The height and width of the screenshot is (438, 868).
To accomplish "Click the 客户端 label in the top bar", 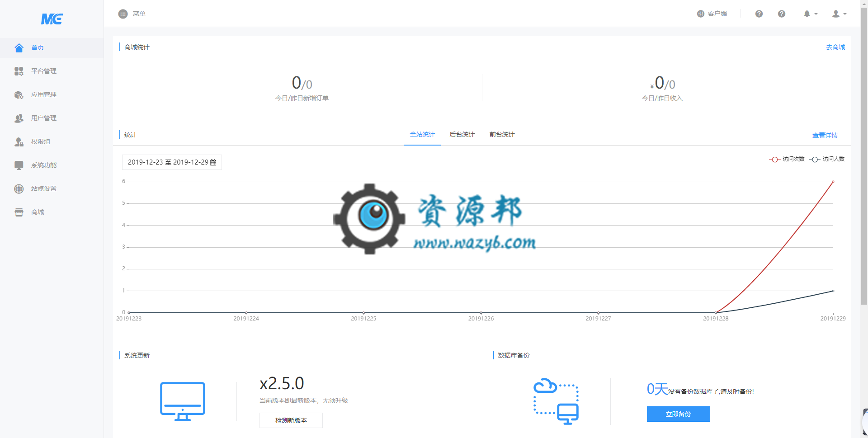I will click(717, 14).
